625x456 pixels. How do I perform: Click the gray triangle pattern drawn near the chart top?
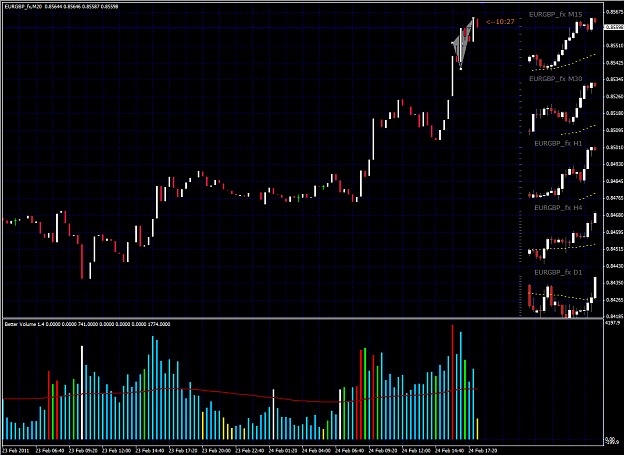tap(462, 45)
